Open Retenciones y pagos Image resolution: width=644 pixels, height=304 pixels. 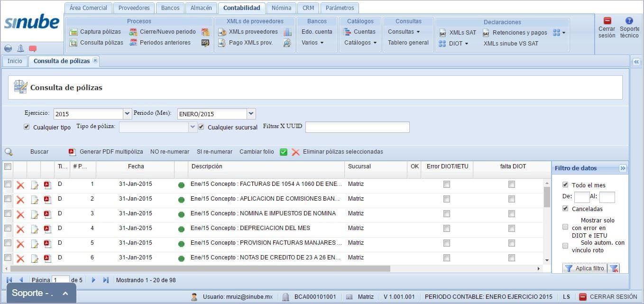(515, 33)
